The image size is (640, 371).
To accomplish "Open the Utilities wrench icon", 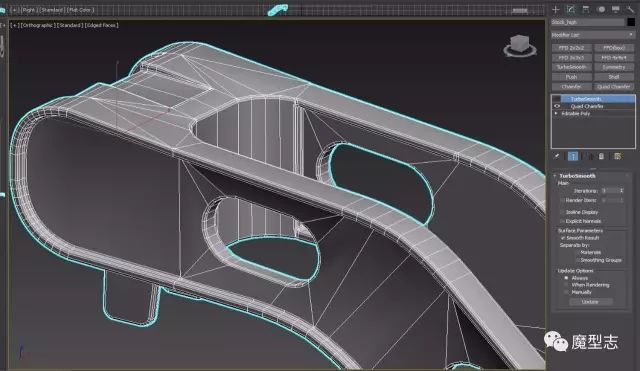I will pyautogui.click(x=630, y=9).
